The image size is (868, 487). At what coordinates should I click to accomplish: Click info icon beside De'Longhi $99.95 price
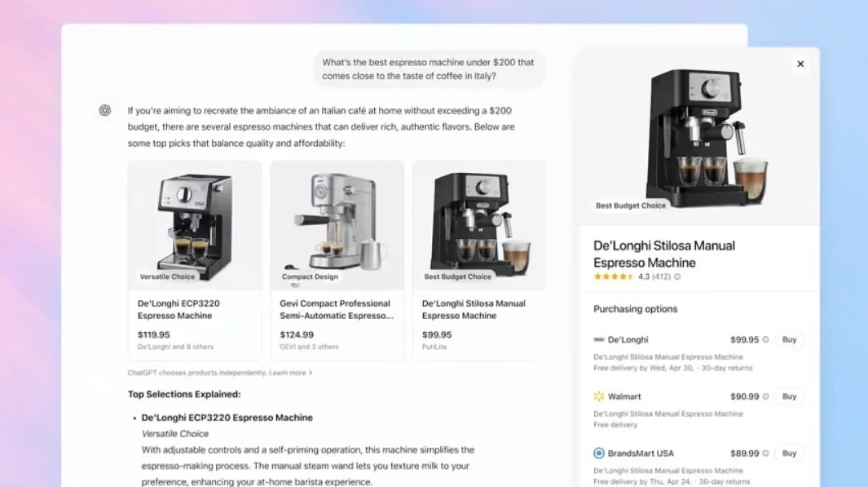[765, 339]
